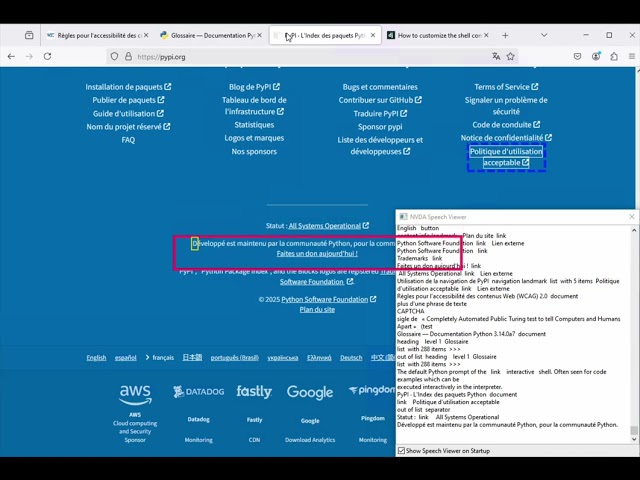The image size is (640, 480).
Task: Switch site language to português (Brasil)
Action: tap(235, 358)
